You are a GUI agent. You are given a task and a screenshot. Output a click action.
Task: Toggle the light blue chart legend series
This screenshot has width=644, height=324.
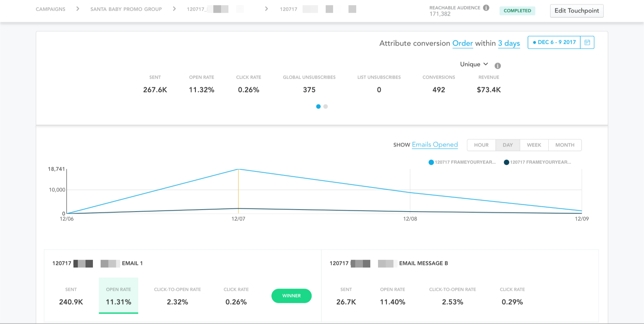(462, 162)
